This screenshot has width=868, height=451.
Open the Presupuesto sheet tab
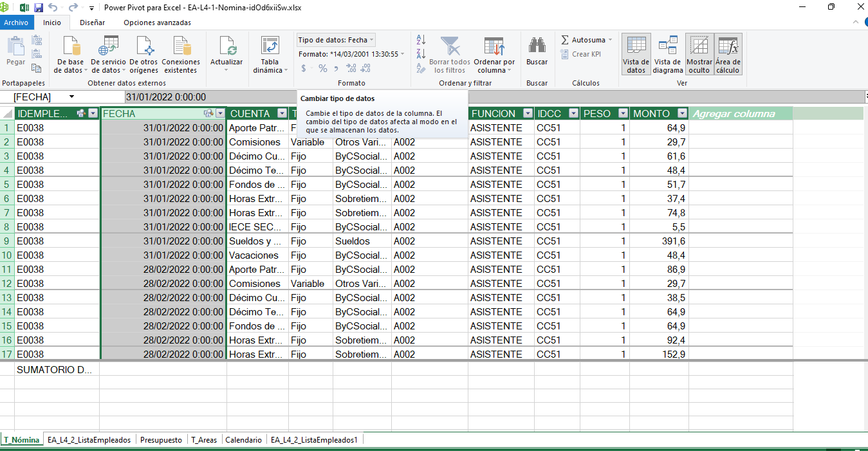pyautogui.click(x=161, y=440)
